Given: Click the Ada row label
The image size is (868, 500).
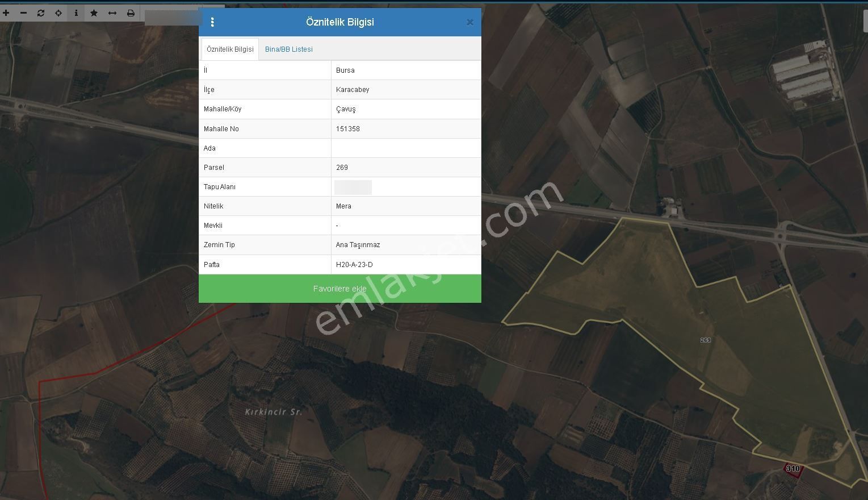Looking at the screenshot, I should [x=209, y=148].
